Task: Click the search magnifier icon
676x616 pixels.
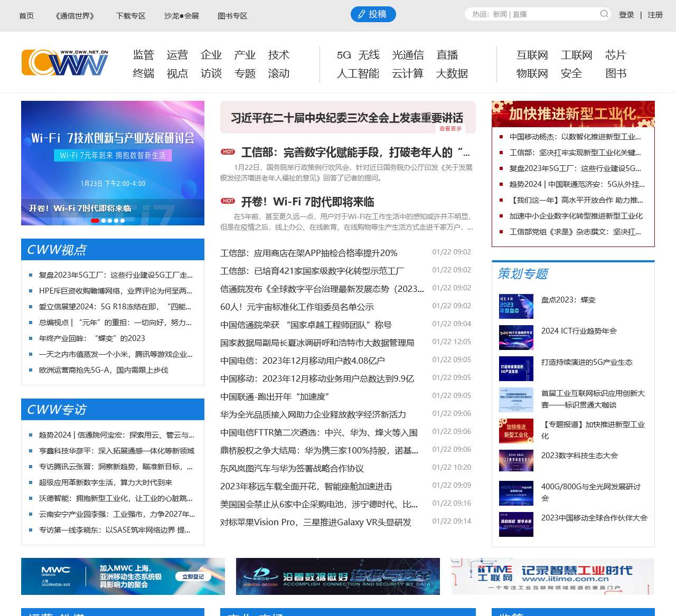Action: (x=603, y=14)
